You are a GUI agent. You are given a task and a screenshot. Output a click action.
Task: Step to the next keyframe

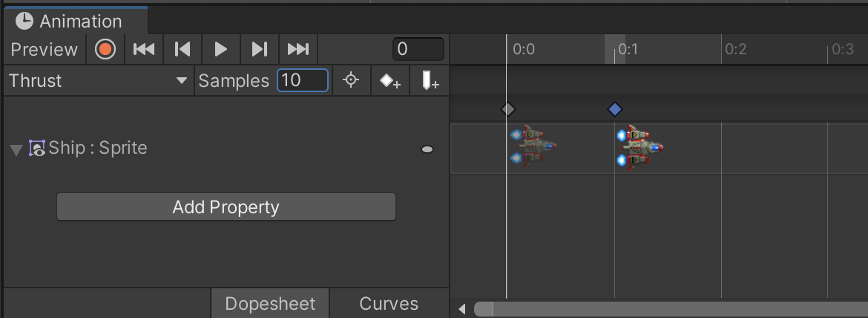point(259,50)
